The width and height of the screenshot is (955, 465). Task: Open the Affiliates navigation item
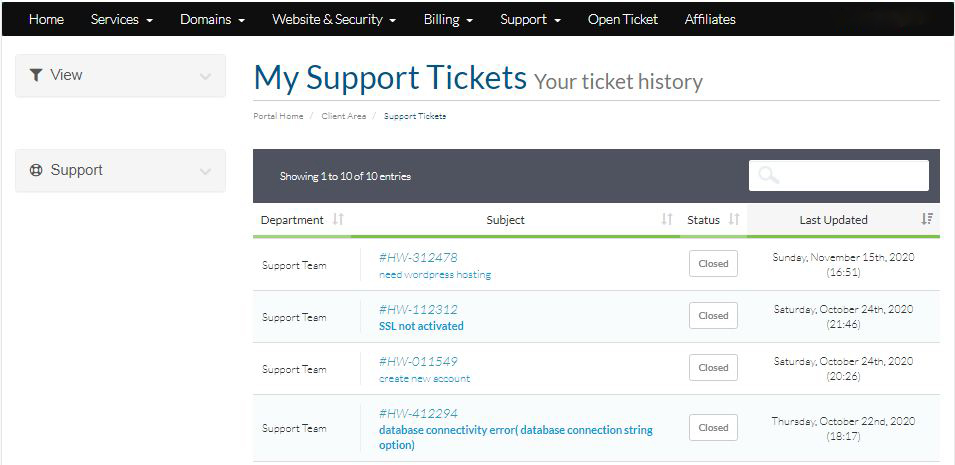click(710, 19)
